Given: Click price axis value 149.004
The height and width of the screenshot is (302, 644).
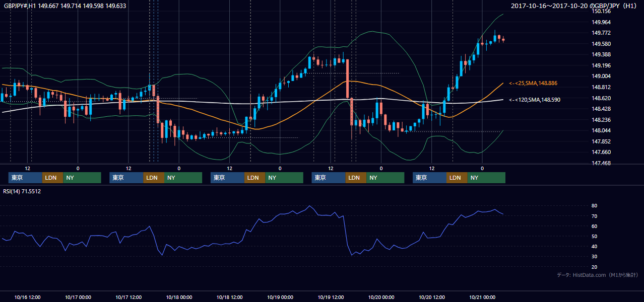Looking at the screenshot, I should (x=601, y=76).
